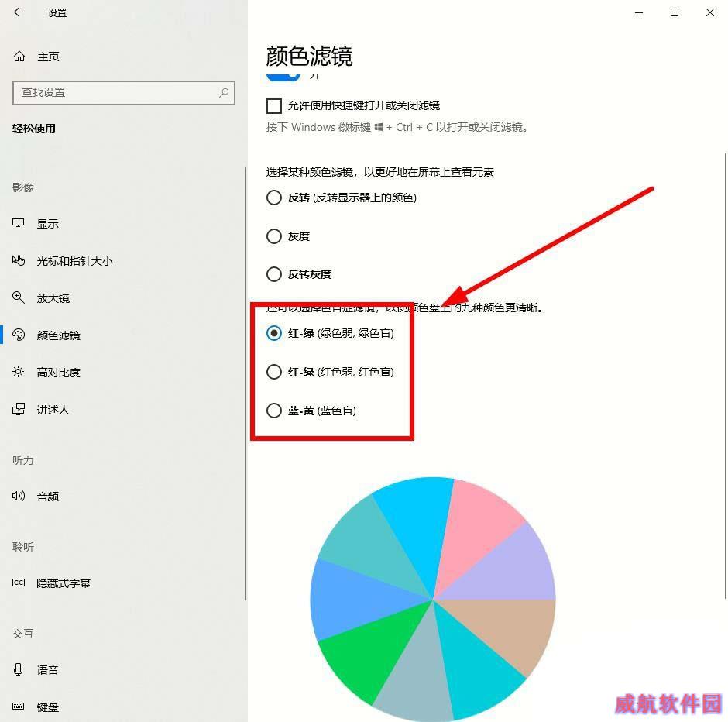The height and width of the screenshot is (722, 728).
Task: Click the 音频 speaker icon
Action: (x=18, y=496)
